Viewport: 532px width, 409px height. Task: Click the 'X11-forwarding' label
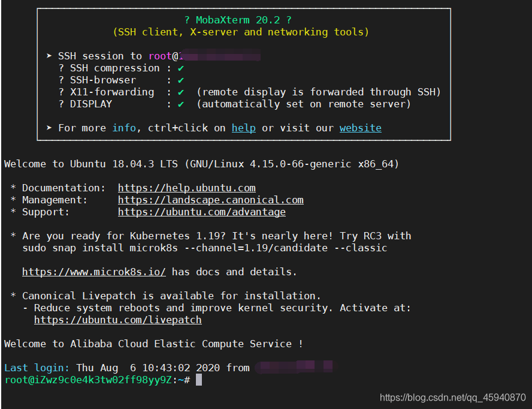(x=112, y=92)
